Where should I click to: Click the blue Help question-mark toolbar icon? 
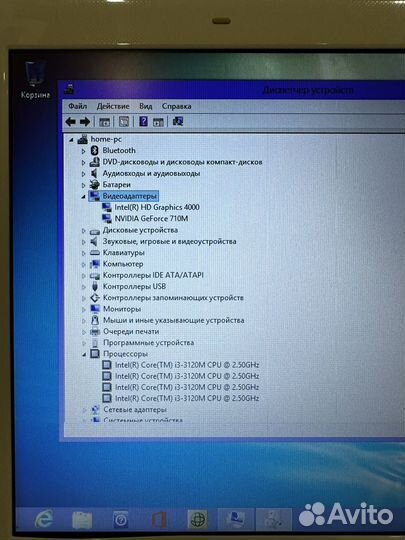(x=143, y=121)
